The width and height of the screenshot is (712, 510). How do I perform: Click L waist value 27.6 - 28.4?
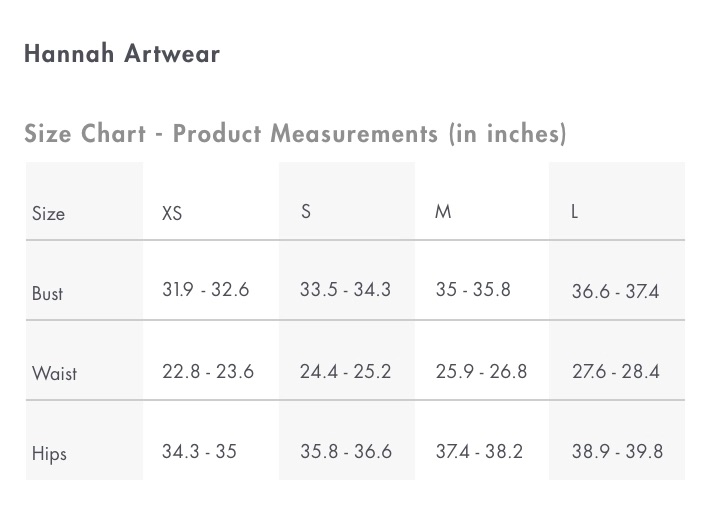pos(615,371)
